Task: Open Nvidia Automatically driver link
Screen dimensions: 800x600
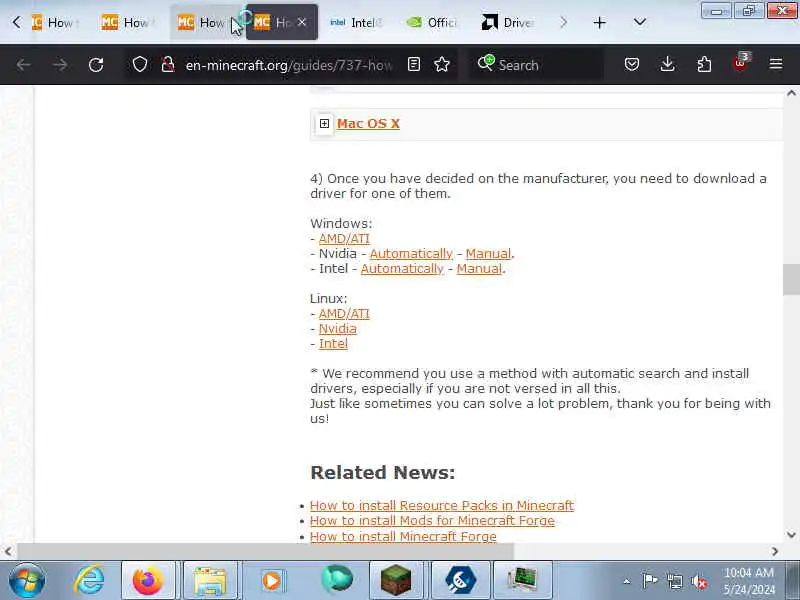Action: [411, 254]
